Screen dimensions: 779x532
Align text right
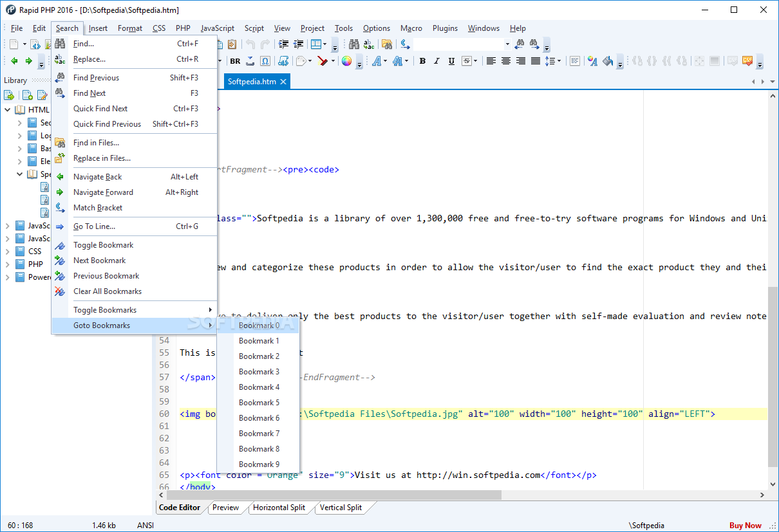520,61
